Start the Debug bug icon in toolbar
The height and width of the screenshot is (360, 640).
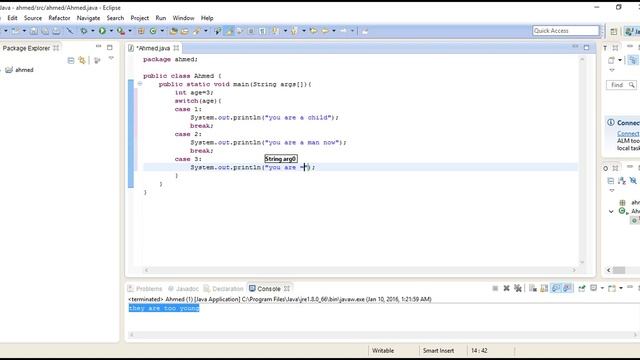coord(83,31)
